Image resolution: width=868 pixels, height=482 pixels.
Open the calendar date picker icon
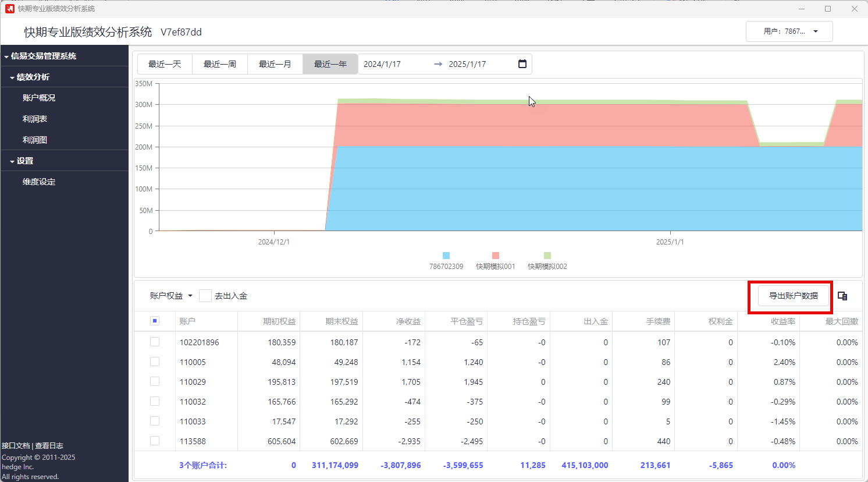point(522,64)
